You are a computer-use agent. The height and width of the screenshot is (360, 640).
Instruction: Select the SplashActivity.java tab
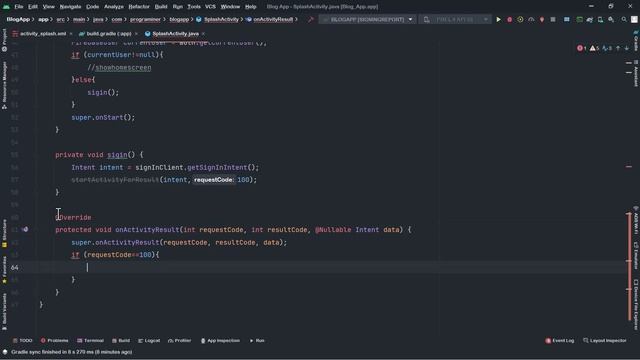pyautogui.click(x=175, y=33)
